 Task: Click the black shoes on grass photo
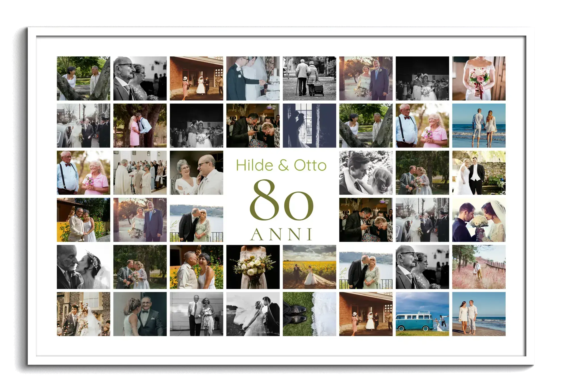coord(309,314)
